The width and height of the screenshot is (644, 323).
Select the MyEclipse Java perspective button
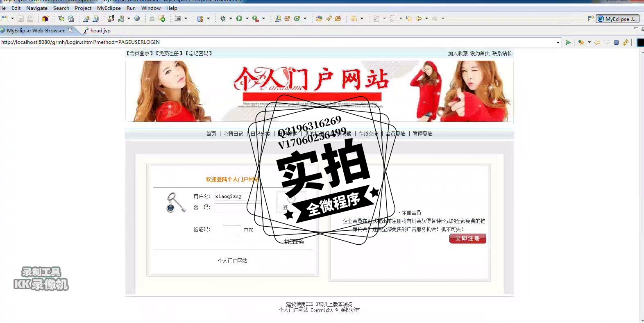point(617,19)
